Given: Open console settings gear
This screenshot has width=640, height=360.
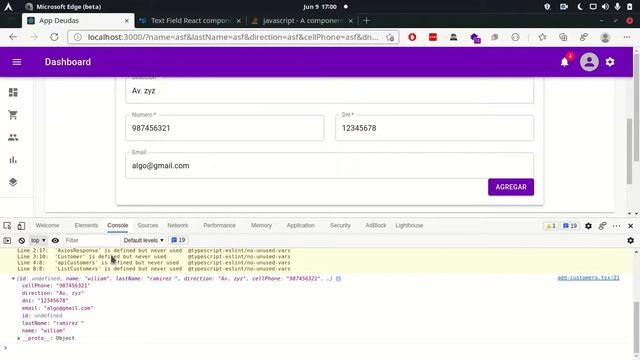Looking at the screenshot, I should pos(631,240).
